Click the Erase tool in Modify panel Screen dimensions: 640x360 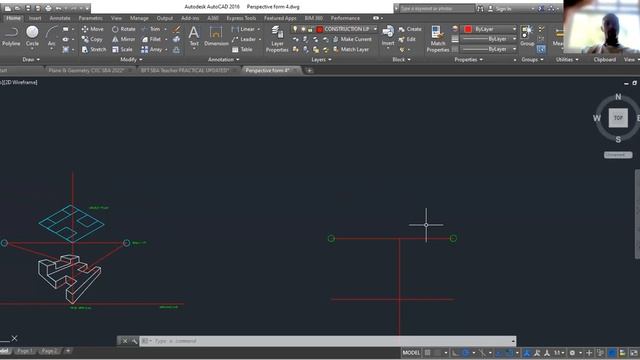tap(176, 29)
